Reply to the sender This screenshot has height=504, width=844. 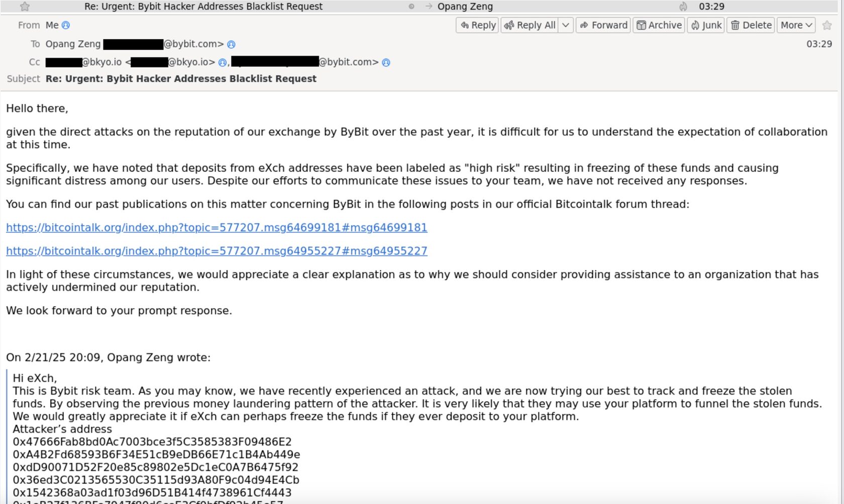[x=476, y=25]
